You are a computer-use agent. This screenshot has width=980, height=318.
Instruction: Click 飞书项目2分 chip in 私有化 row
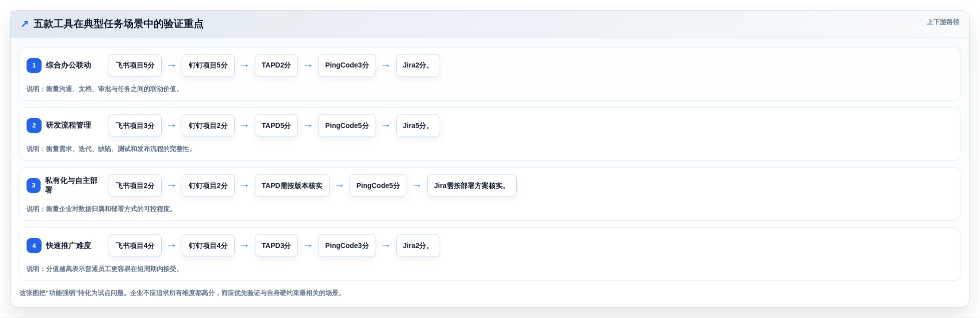[135, 185]
